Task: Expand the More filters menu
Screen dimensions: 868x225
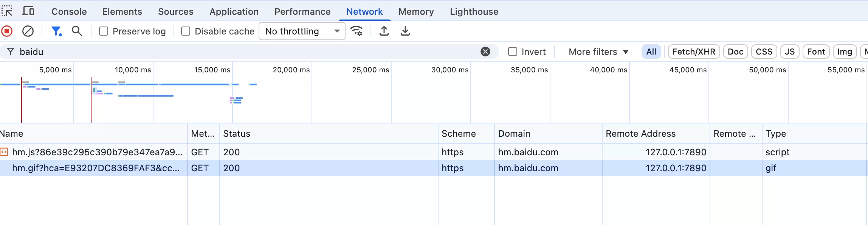Action: click(x=598, y=52)
